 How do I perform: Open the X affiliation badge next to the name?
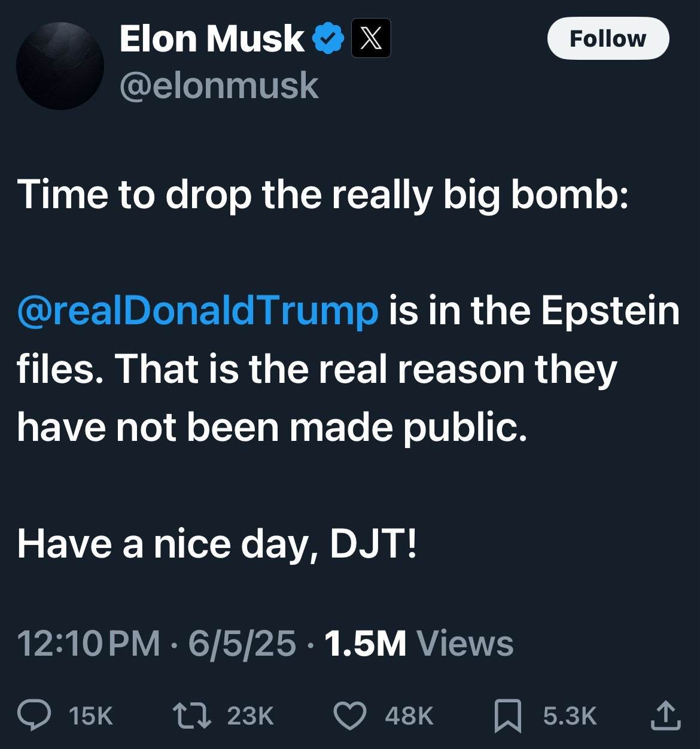(x=370, y=38)
